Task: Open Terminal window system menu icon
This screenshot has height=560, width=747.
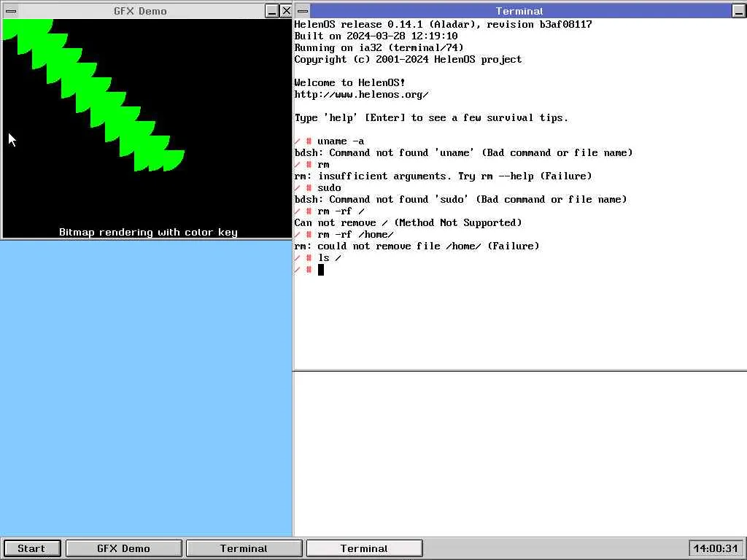Action: coord(303,11)
